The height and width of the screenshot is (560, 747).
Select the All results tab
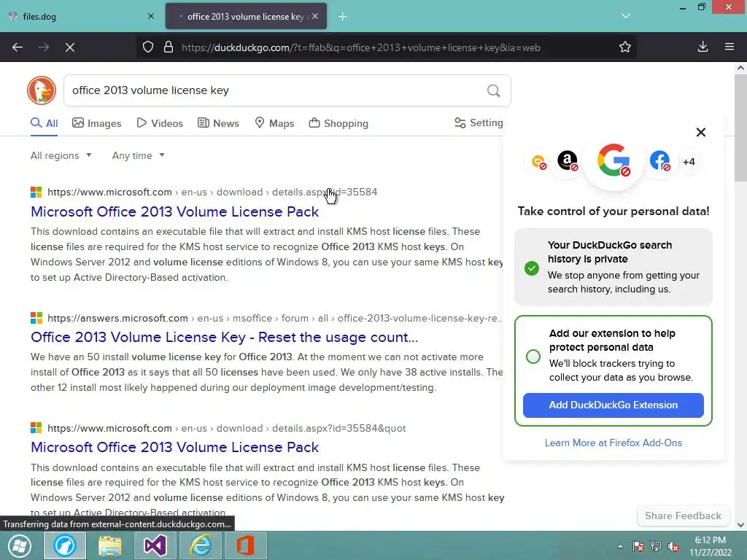(44, 123)
